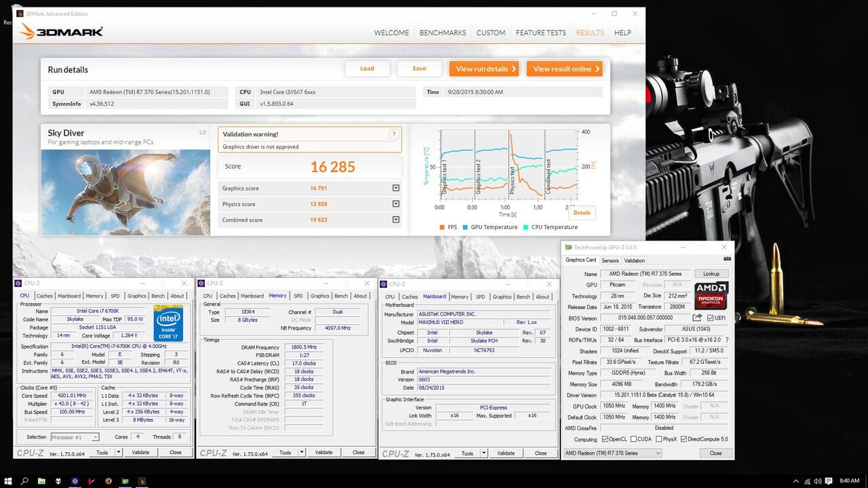Open taskbar search magnifier

point(24,481)
